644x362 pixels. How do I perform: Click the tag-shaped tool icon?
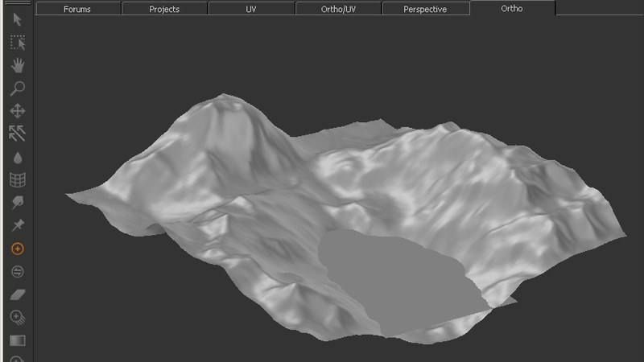tap(17, 202)
